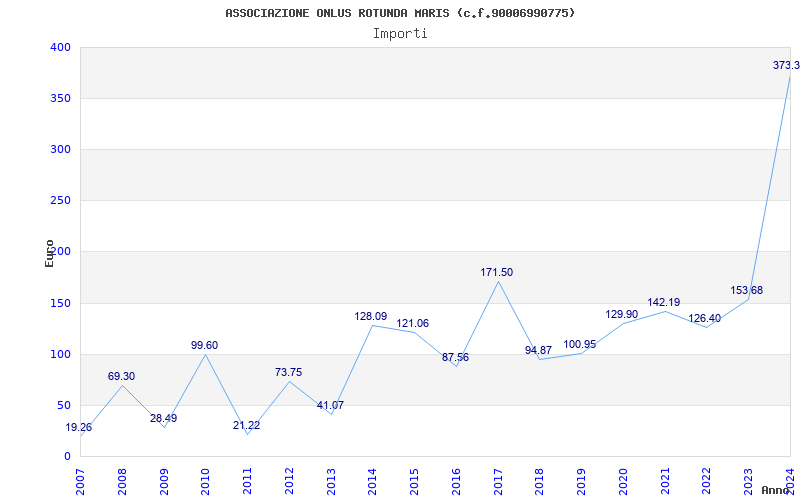Image resolution: width=800 pixels, height=500 pixels.
Task: Click the Associazione Onlus Rotunda Maris title
Action: (400, 13)
